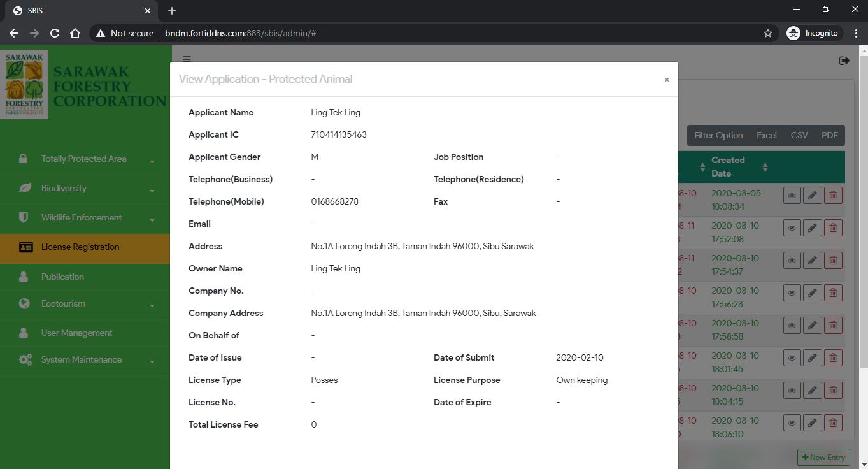Edit the entry created at 18:04:15
Image resolution: width=868 pixels, height=469 pixels.
812,390
